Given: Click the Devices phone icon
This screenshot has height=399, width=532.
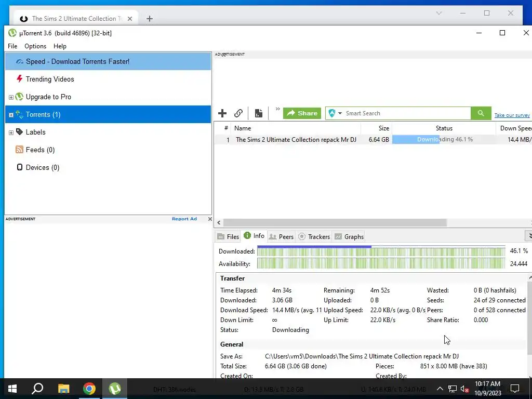Looking at the screenshot, I should pos(20,167).
